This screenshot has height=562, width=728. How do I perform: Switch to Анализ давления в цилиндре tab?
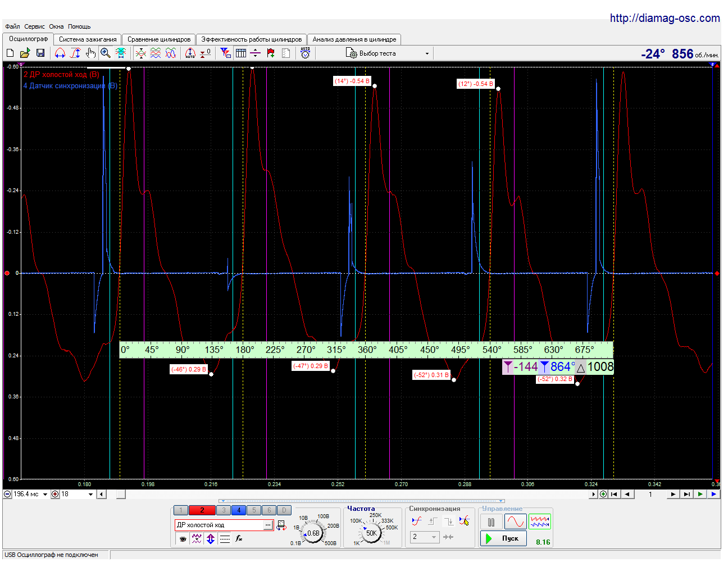pyautogui.click(x=354, y=39)
